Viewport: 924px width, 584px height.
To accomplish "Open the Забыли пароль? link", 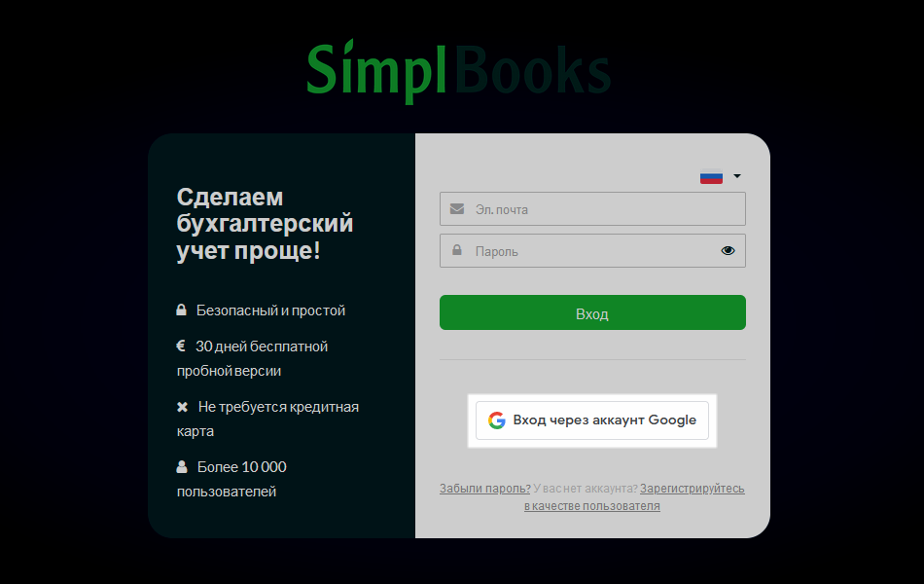I will [485, 489].
